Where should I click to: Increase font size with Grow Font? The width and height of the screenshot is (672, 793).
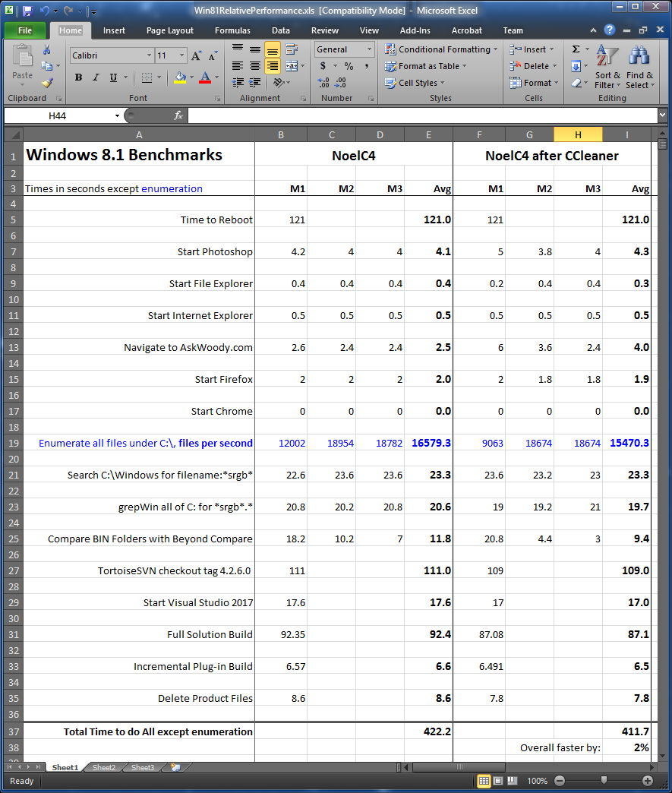[x=196, y=55]
